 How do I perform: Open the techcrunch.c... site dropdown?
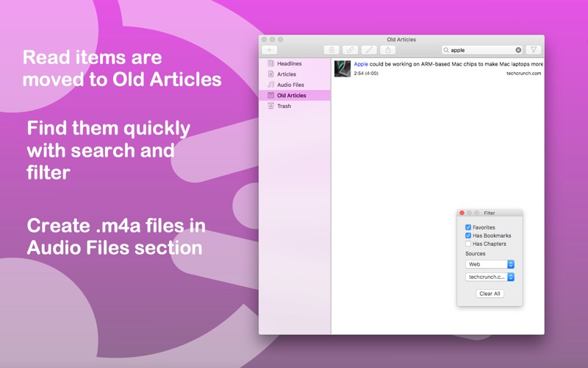(490, 277)
